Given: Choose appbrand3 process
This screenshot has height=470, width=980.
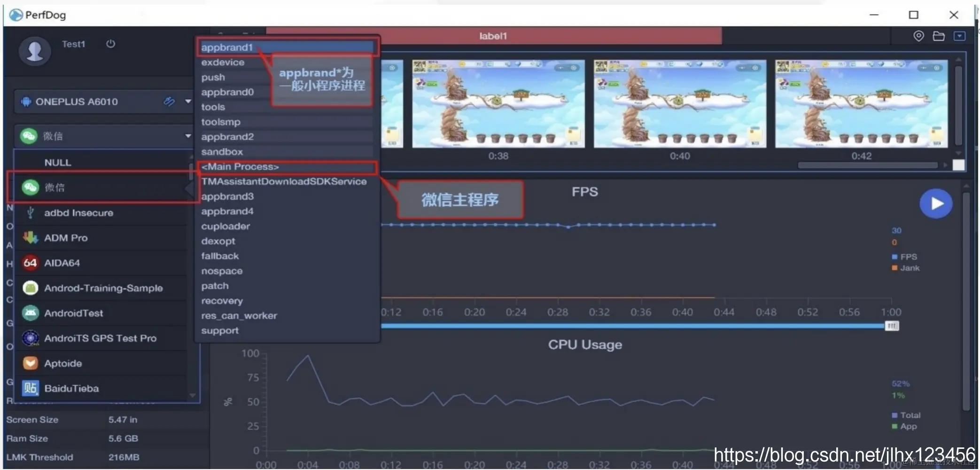Looking at the screenshot, I should click(287, 196).
